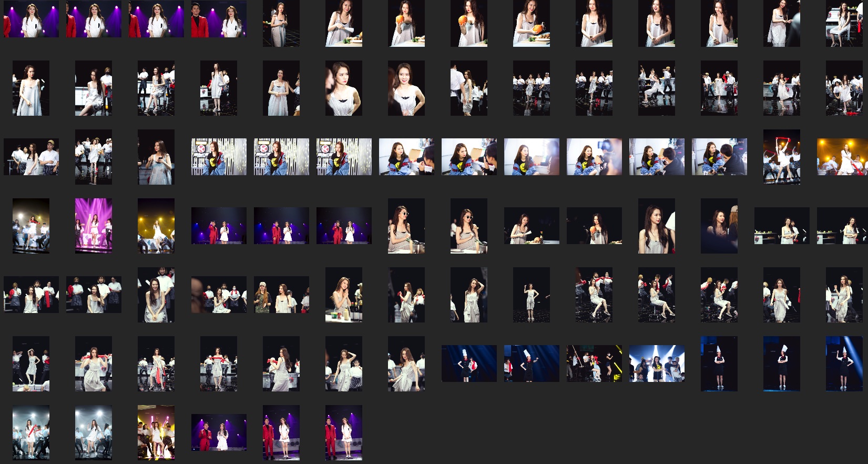Image resolution: width=868 pixels, height=464 pixels.
Task: Select the orange-lit stage thumbnail with red ribbon
Action: (842, 157)
